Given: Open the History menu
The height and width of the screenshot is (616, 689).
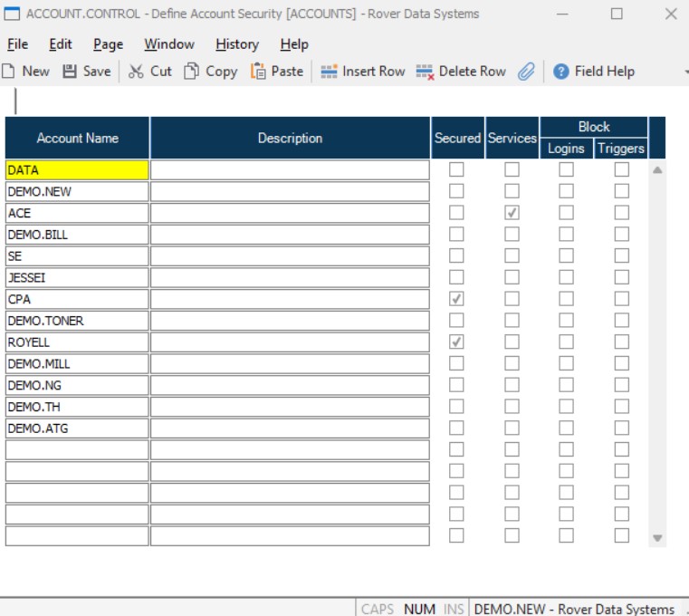Looking at the screenshot, I should [236, 44].
